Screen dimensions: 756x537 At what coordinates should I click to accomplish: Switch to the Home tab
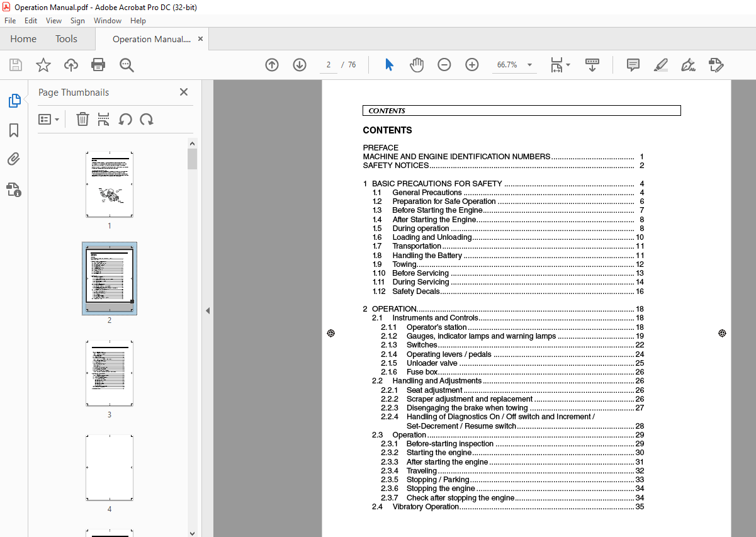point(23,39)
